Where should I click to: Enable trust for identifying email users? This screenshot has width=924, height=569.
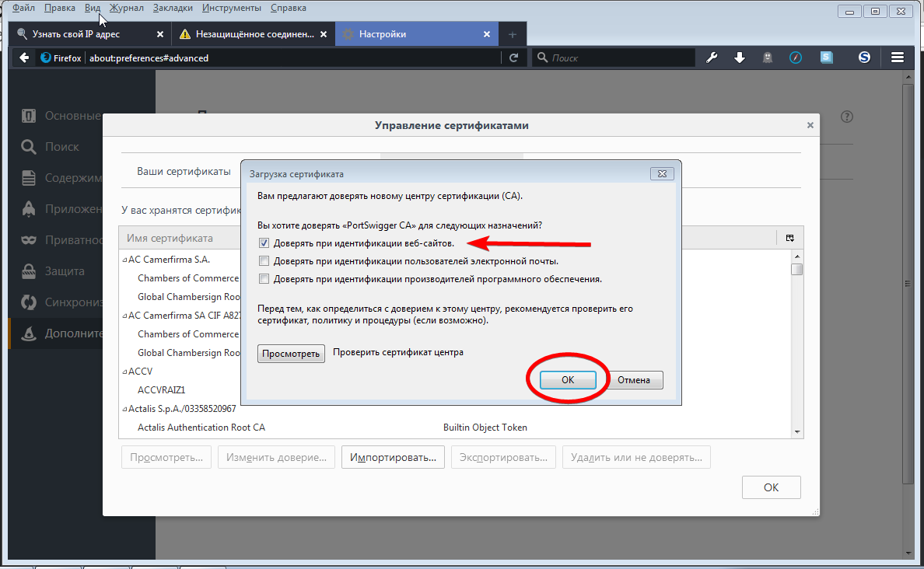coord(264,261)
